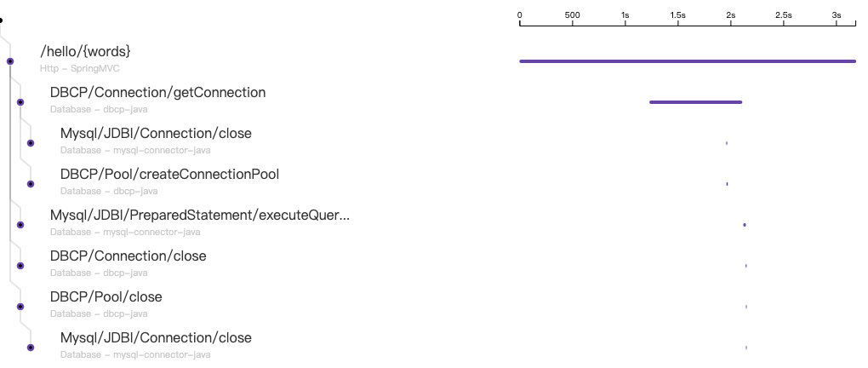Select the DBCP/Pool/close span label
This screenshot has width=868, height=368.
pyautogui.click(x=106, y=297)
